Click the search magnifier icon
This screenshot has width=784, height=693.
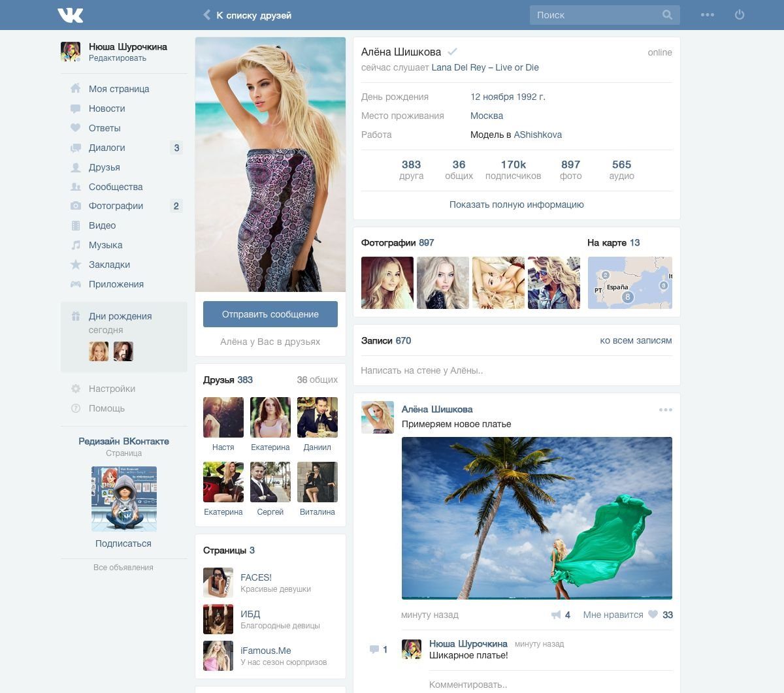667,15
